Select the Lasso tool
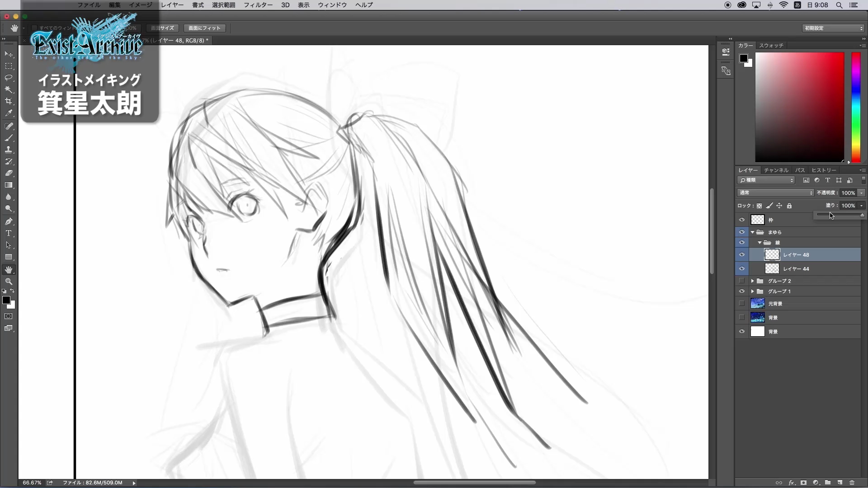Screen dimensions: 868x488 coord(9,78)
